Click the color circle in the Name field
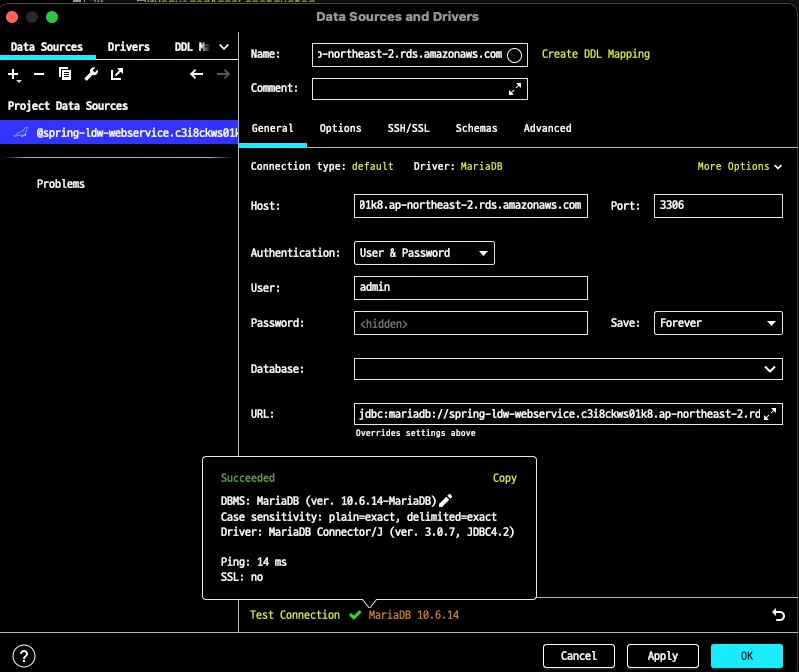 pos(515,55)
